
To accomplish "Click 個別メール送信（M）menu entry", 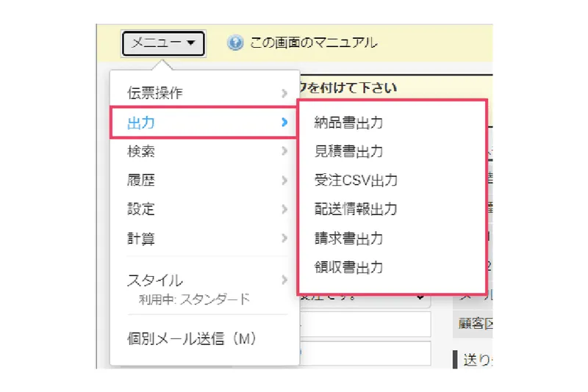I will tap(192, 338).
